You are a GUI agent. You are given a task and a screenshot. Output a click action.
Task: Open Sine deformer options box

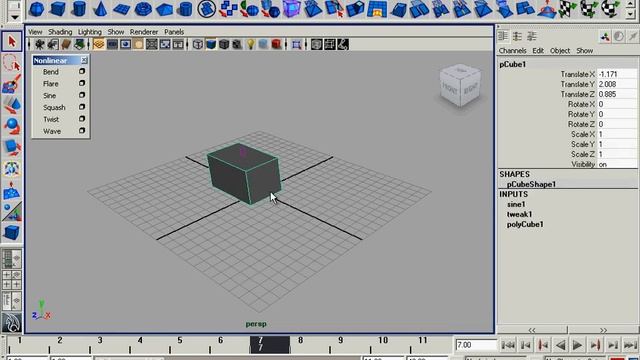pyautogui.click(x=82, y=95)
